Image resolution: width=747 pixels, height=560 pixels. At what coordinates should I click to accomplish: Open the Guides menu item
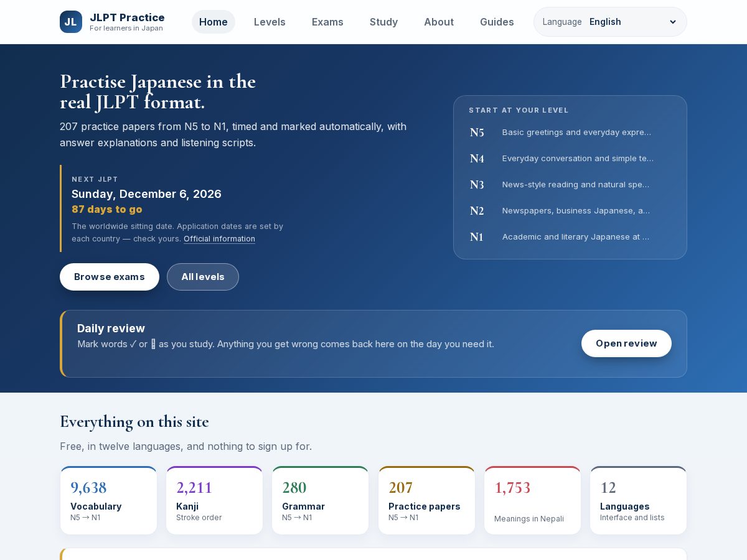[497, 22]
